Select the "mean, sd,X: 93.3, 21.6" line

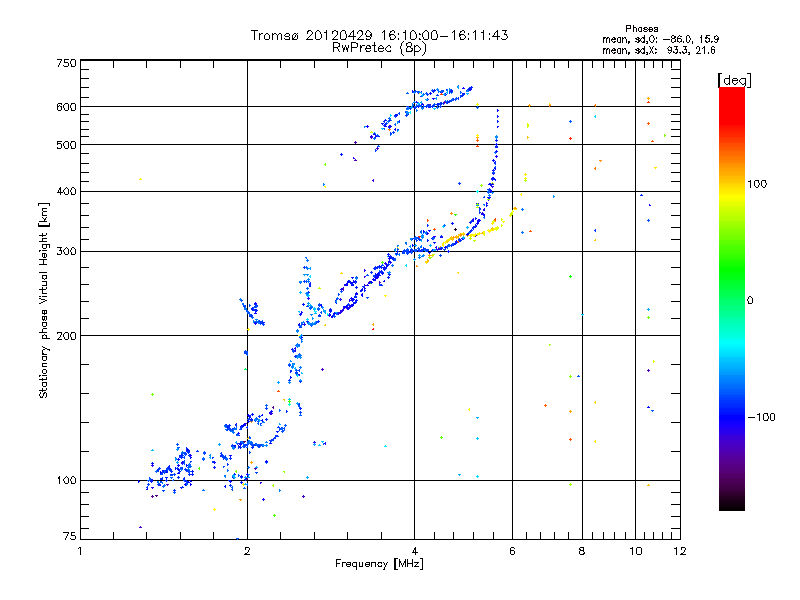(x=659, y=51)
